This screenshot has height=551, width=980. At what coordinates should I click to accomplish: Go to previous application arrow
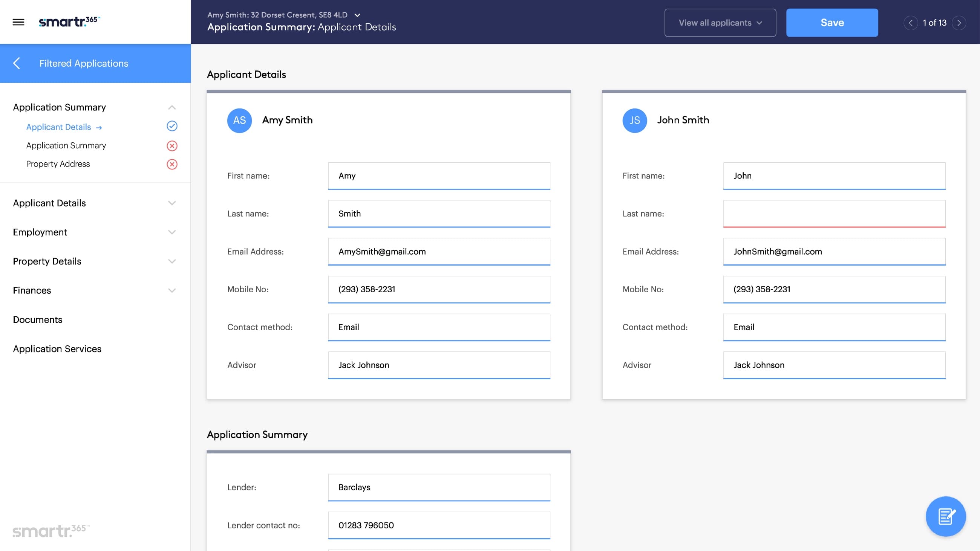(x=910, y=23)
